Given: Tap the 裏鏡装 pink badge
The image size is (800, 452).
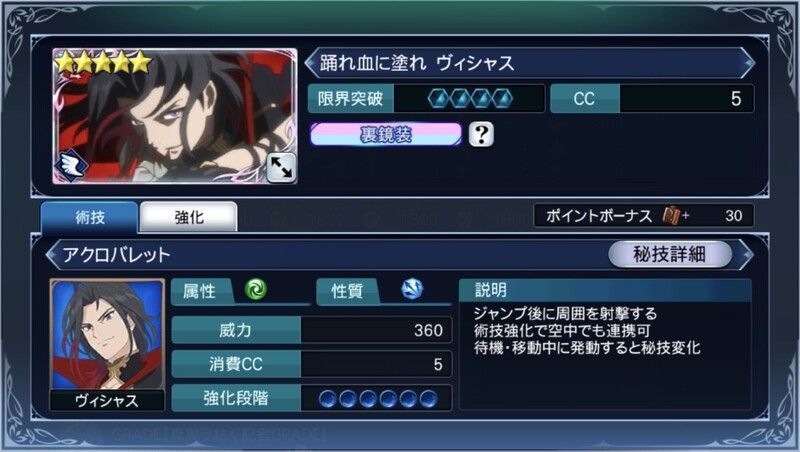Looking at the screenshot, I should pyautogui.click(x=386, y=134).
